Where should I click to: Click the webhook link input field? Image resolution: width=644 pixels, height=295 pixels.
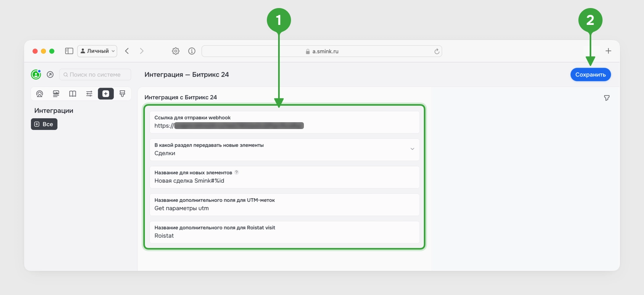tap(285, 122)
